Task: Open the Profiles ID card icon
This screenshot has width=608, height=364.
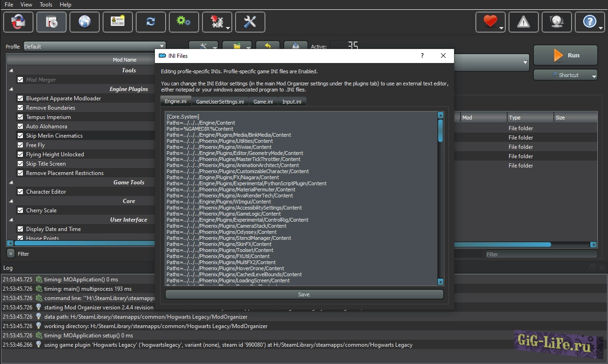Action: [x=118, y=22]
